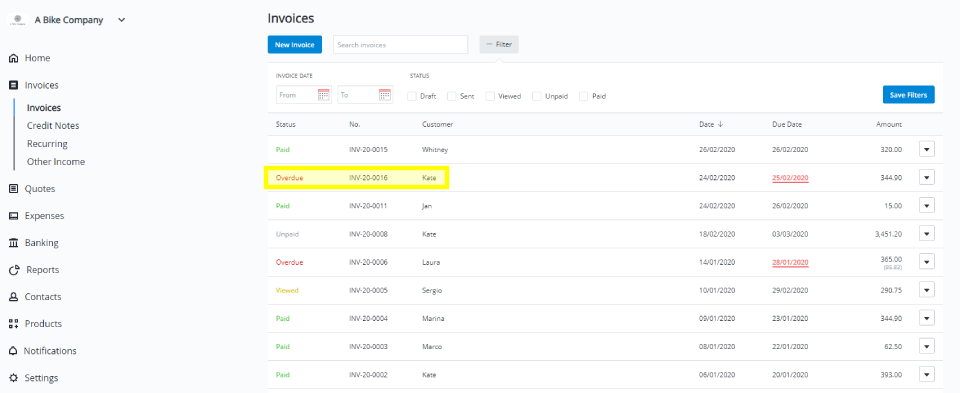Tick the Unpaid status checkbox
The height and width of the screenshot is (393, 960).
pyautogui.click(x=537, y=96)
